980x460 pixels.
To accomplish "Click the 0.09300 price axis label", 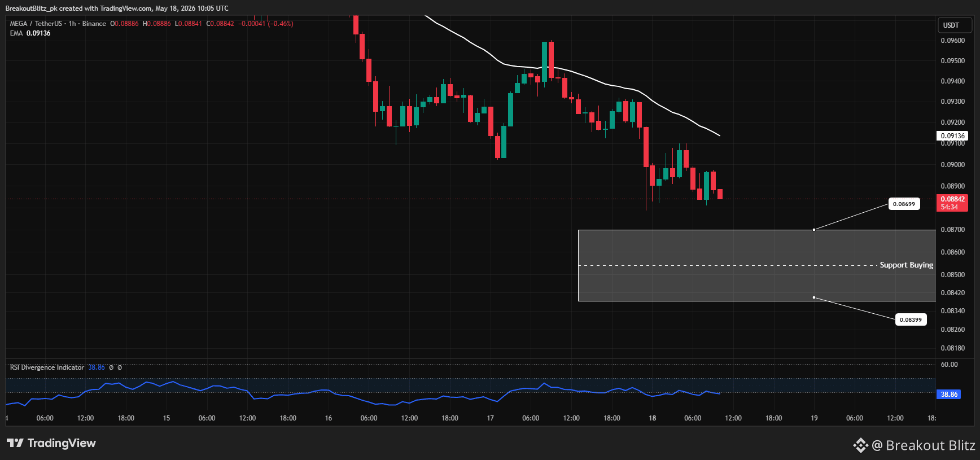I will [952, 102].
